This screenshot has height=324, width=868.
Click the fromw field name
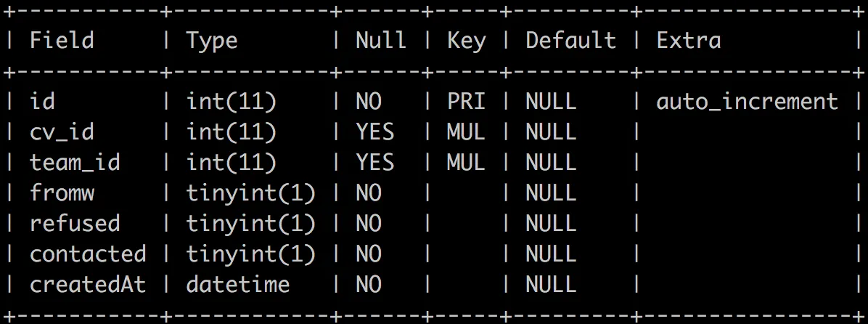coord(62,193)
